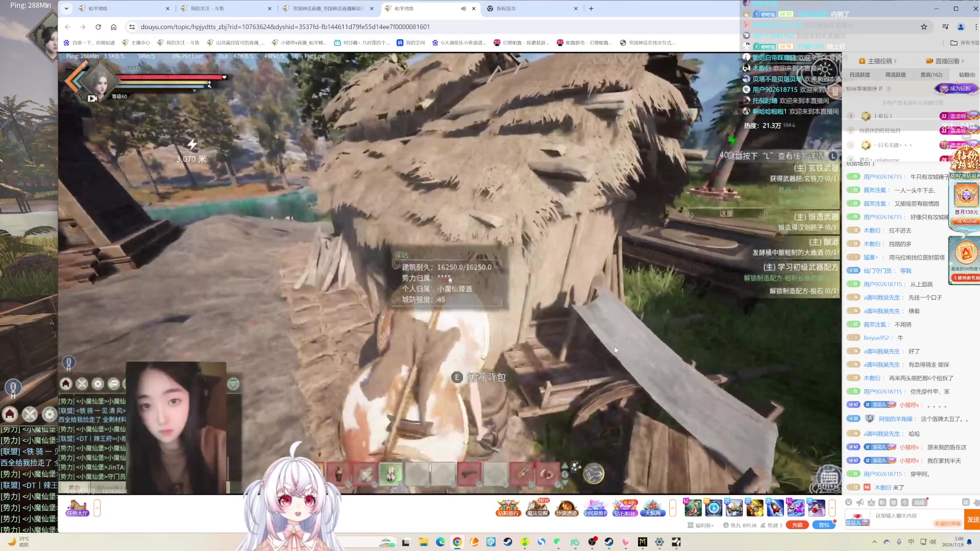Select the 周活跃度 tab
This screenshot has width=980, height=551.
(896, 75)
